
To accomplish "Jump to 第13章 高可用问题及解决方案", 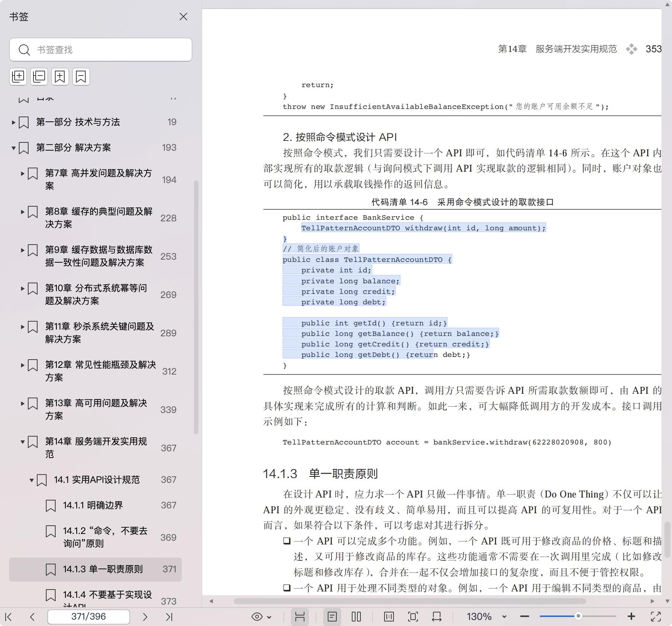I will tap(96, 409).
